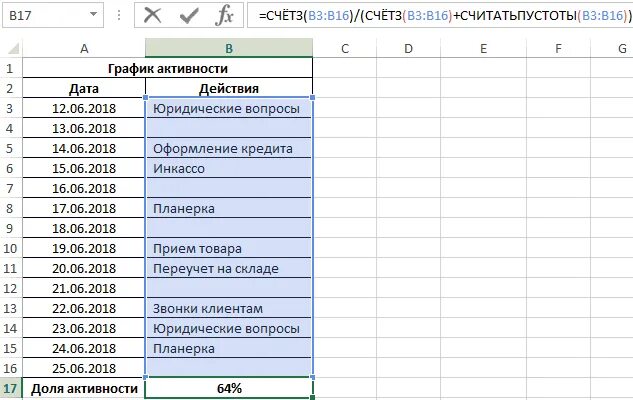This screenshot has width=633, height=400.
Task: Click the 'Действия' header cell
Action: click(x=229, y=88)
